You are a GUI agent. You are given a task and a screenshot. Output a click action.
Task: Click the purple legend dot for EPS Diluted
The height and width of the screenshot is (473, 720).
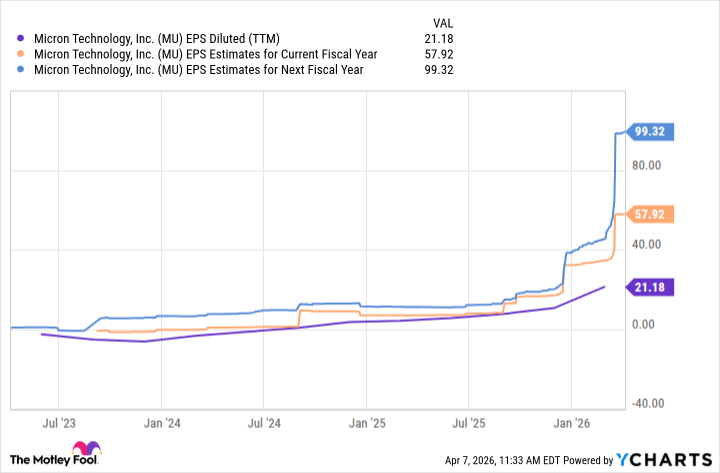[x=19, y=39]
